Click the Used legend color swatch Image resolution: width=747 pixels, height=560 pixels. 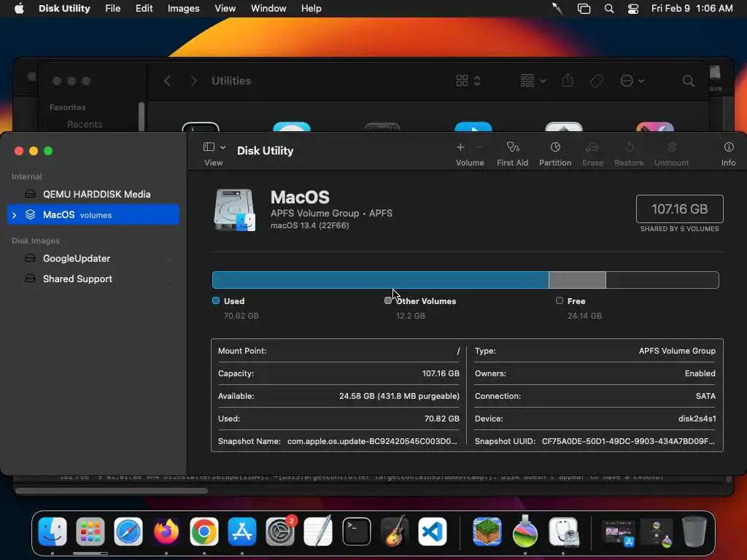[x=216, y=300]
